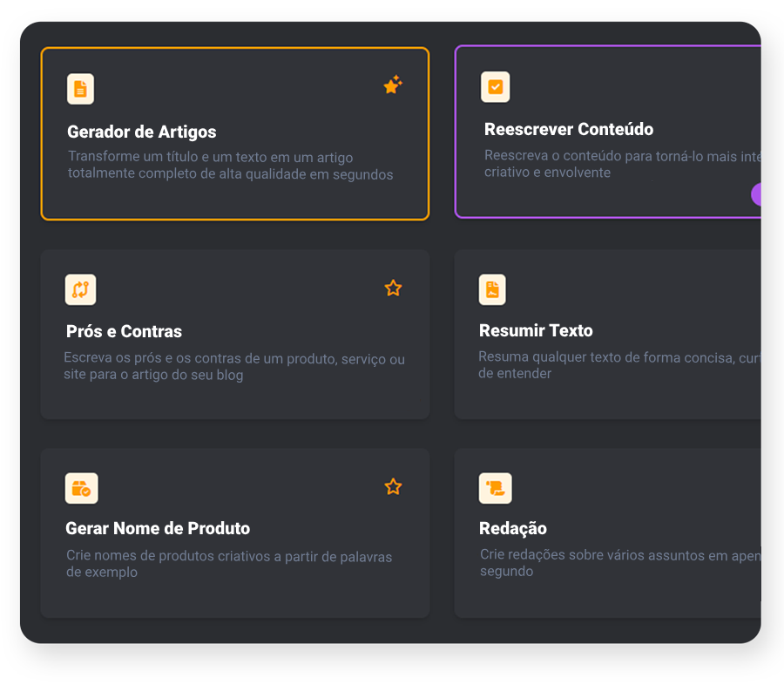Click the purple circle on Reescrever Conteúdo card
The height and width of the screenshot is (685, 784).
[756, 194]
